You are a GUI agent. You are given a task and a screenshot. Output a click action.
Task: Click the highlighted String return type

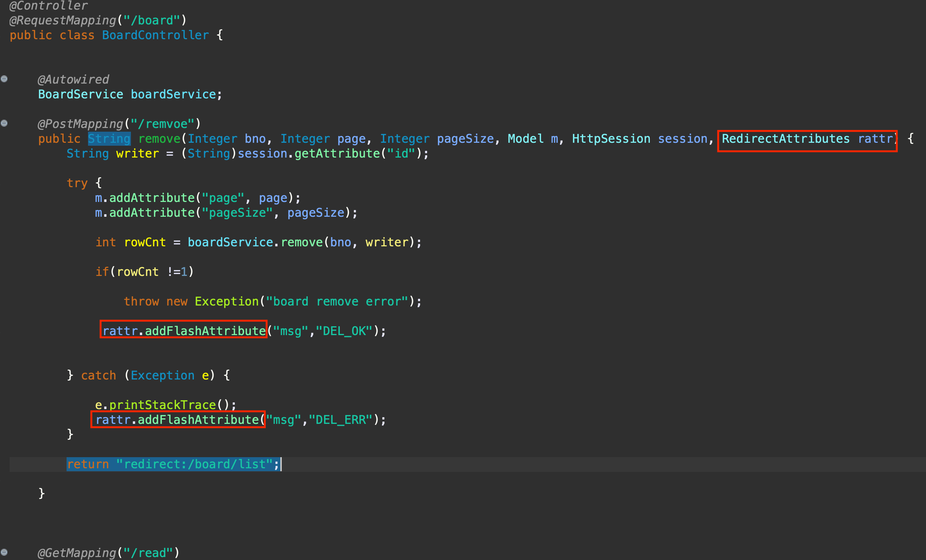(x=109, y=139)
